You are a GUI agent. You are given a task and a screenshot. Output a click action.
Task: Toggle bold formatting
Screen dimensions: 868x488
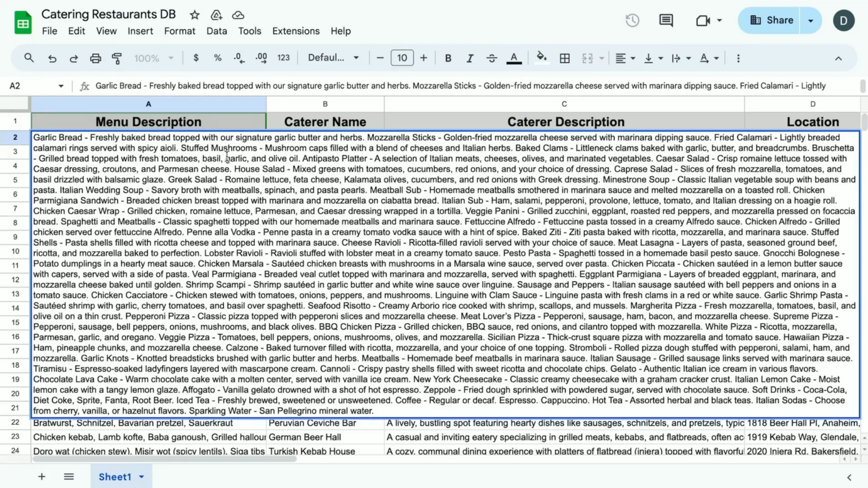pos(448,58)
